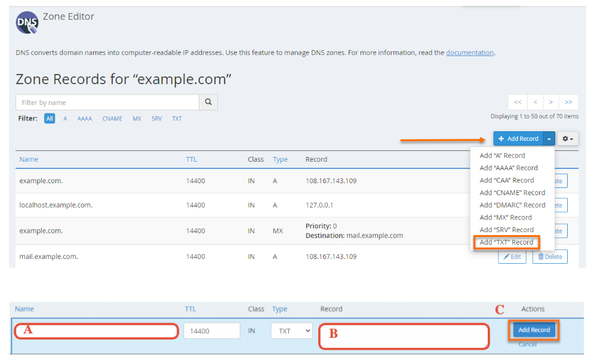The height and width of the screenshot is (364, 597).
Task: Open the documentation link
Action: point(470,53)
